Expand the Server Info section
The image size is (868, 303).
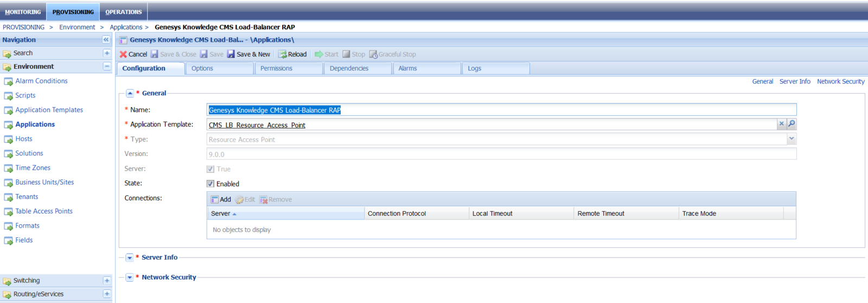pos(130,257)
